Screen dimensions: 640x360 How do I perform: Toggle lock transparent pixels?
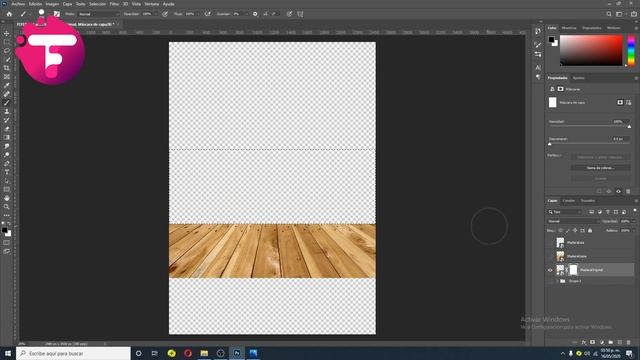(x=560, y=231)
